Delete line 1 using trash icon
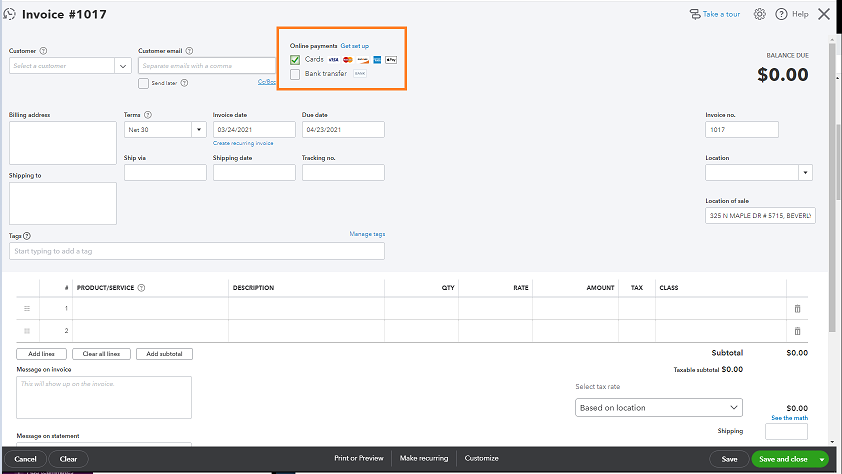This screenshot has width=842, height=474. [x=797, y=309]
